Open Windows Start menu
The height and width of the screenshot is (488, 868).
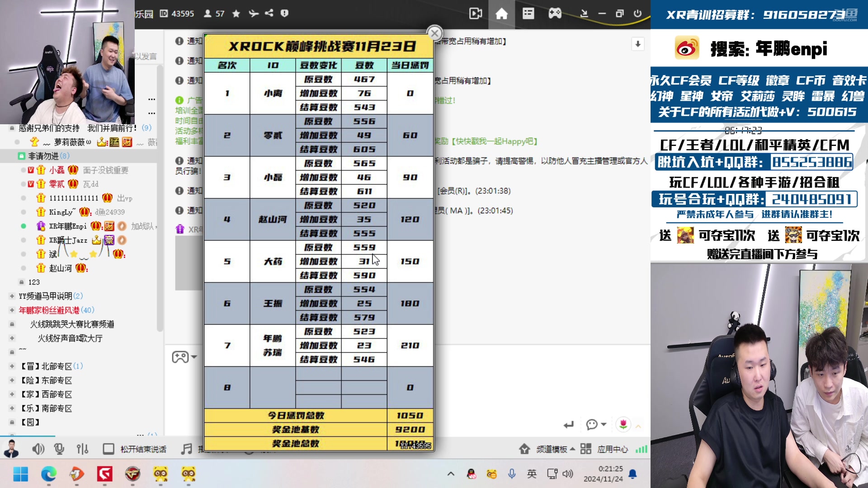pyautogui.click(x=21, y=474)
